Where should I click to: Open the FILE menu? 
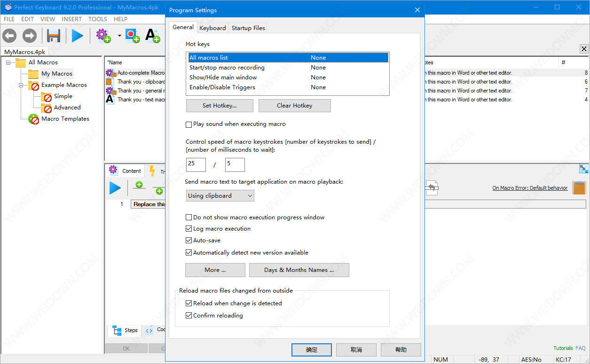(9, 19)
